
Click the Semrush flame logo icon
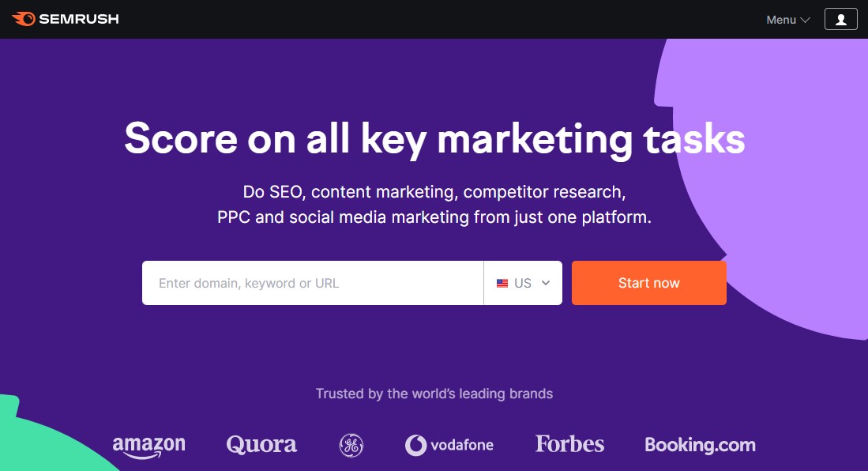click(23, 18)
